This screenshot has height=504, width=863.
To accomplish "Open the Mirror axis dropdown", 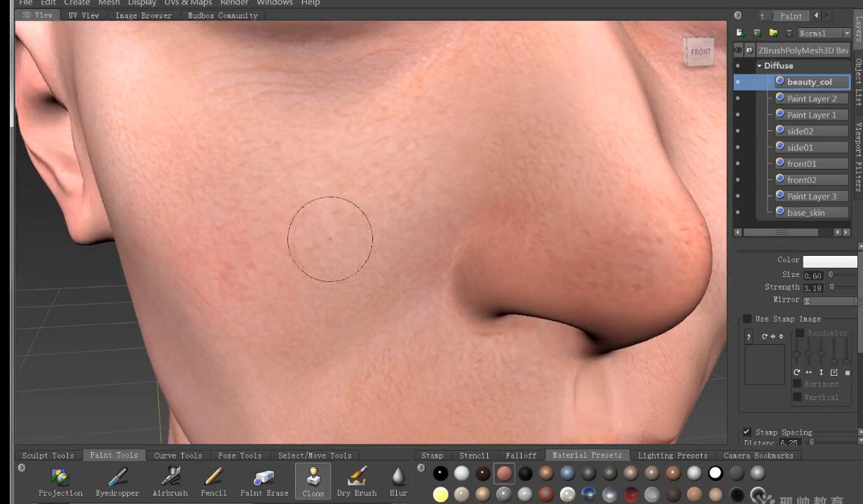I will [x=829, y=301].
